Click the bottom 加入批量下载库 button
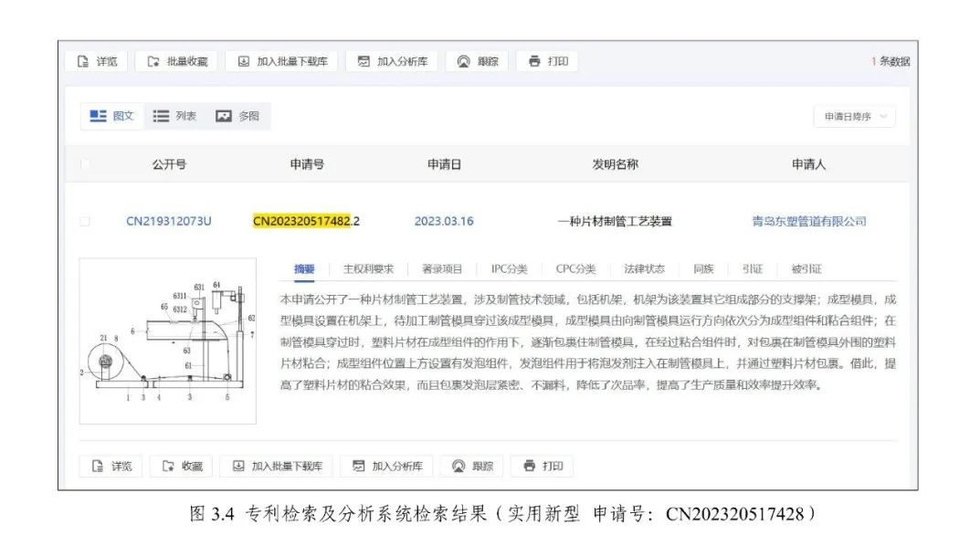 pyautogui.click(x=281, y=466)
